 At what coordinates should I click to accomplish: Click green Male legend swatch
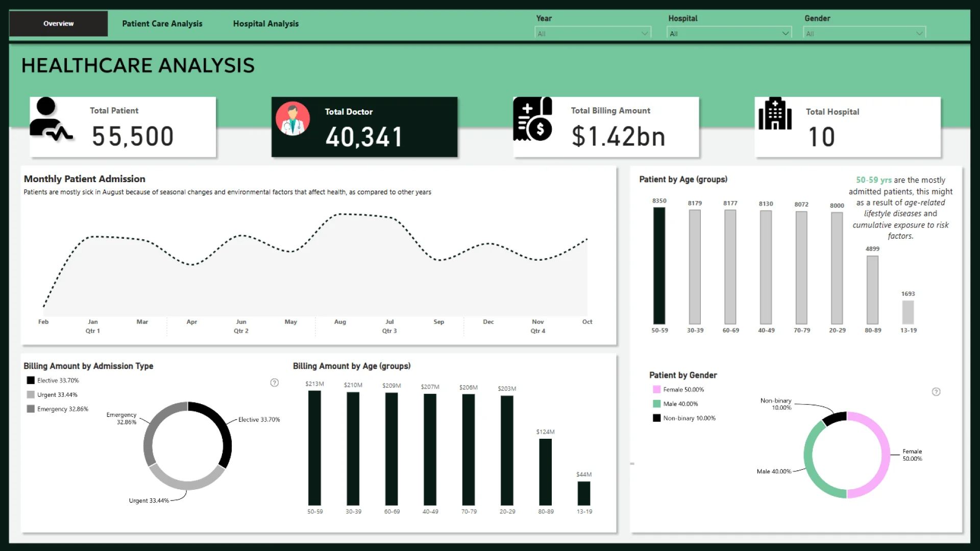pos(656,404)
